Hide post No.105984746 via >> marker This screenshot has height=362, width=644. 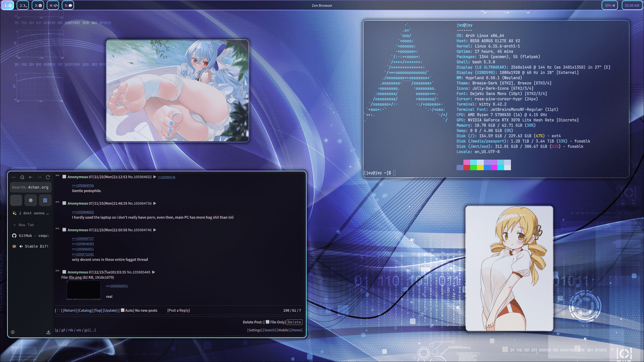pos(57,229)
